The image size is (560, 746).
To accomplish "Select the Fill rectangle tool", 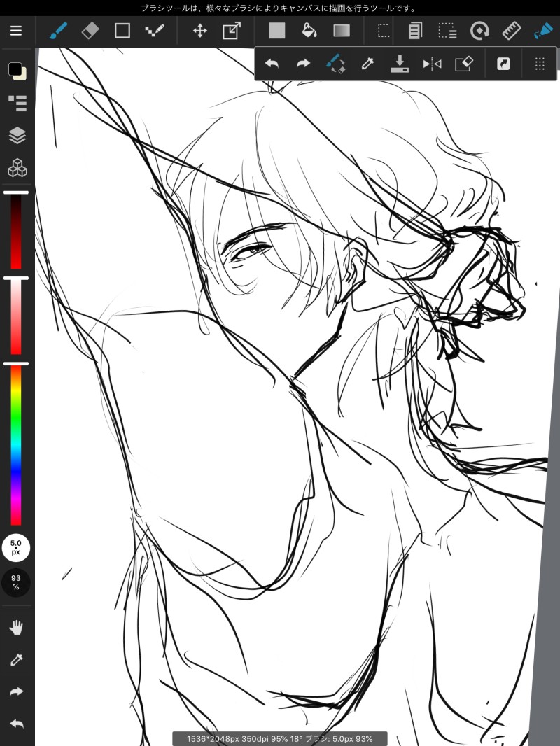I will click(x=277, y=31).
